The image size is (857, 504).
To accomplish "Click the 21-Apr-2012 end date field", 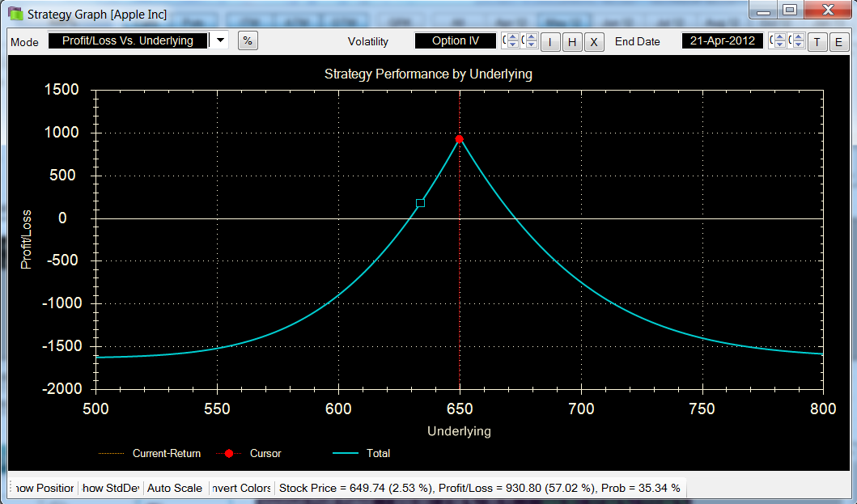I will [722, 40].
